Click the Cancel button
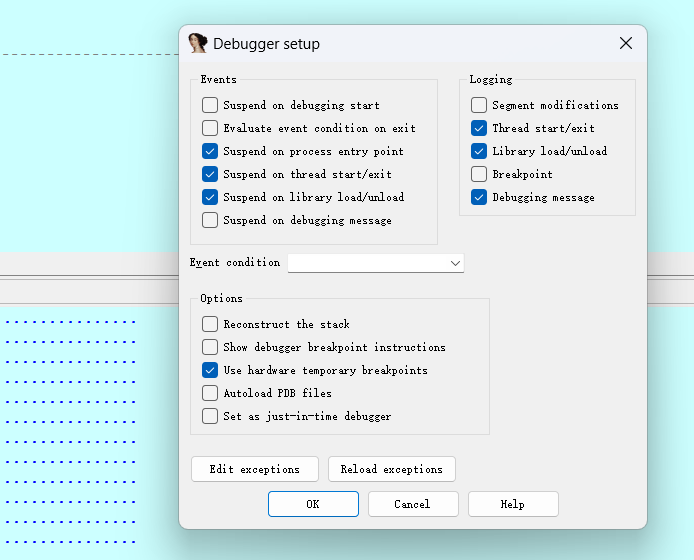Viewport: 694px width, 560px height. pos(413,504)
